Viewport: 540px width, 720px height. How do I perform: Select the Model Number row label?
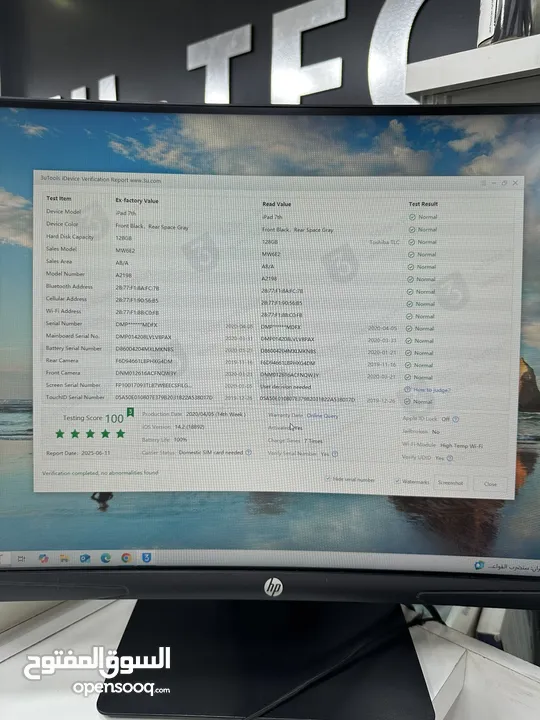point(65,274)
